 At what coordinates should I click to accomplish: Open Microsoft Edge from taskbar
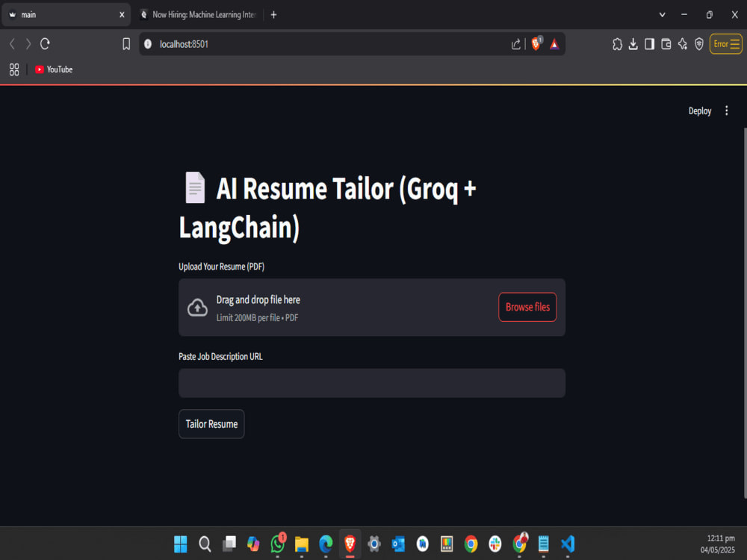click(x=326, y=544)
